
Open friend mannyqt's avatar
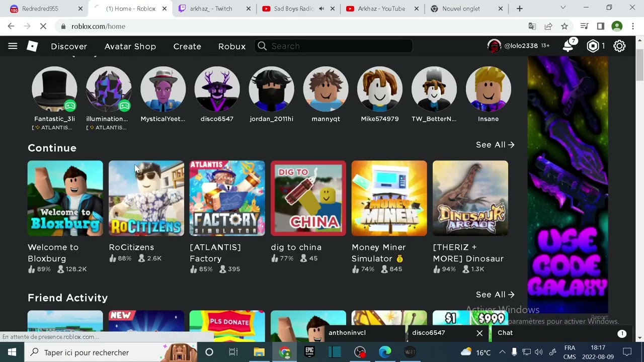(326, 89)
